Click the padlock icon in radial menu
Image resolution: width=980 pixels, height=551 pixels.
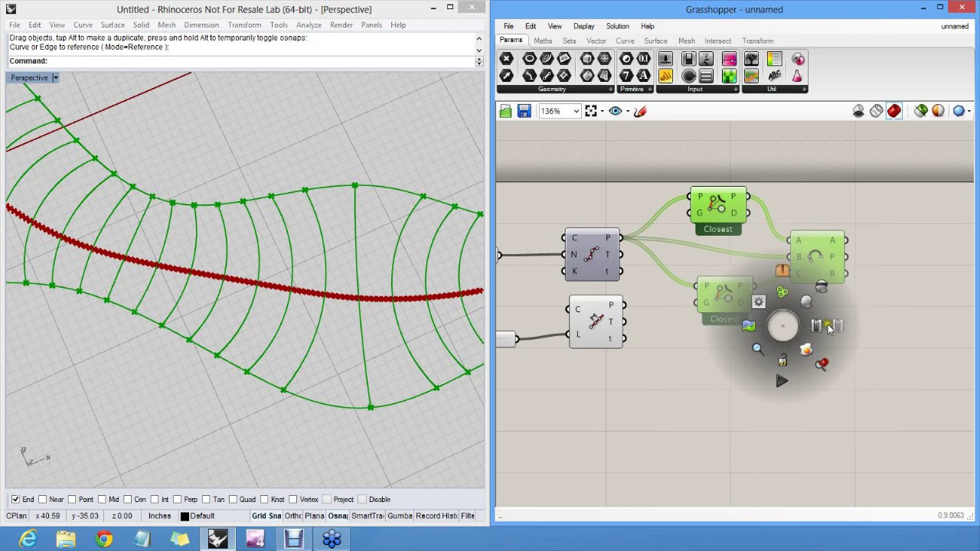tap(782, 360)
